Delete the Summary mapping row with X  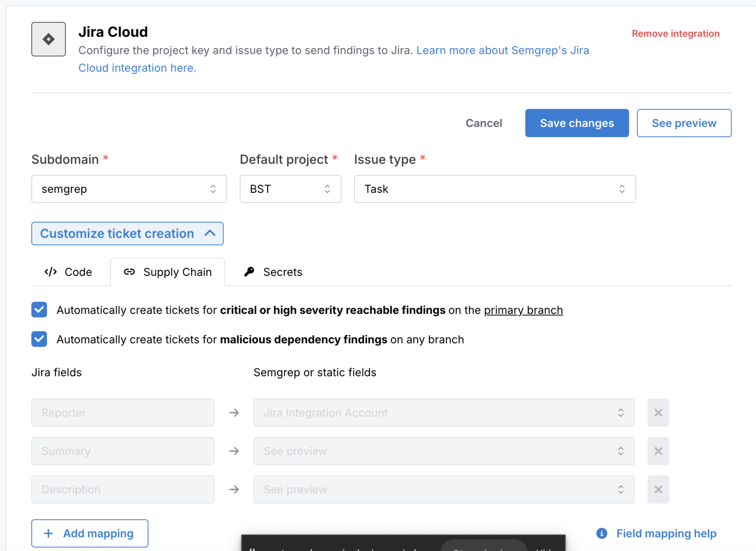pyautogui.click(x=658, y=451)
